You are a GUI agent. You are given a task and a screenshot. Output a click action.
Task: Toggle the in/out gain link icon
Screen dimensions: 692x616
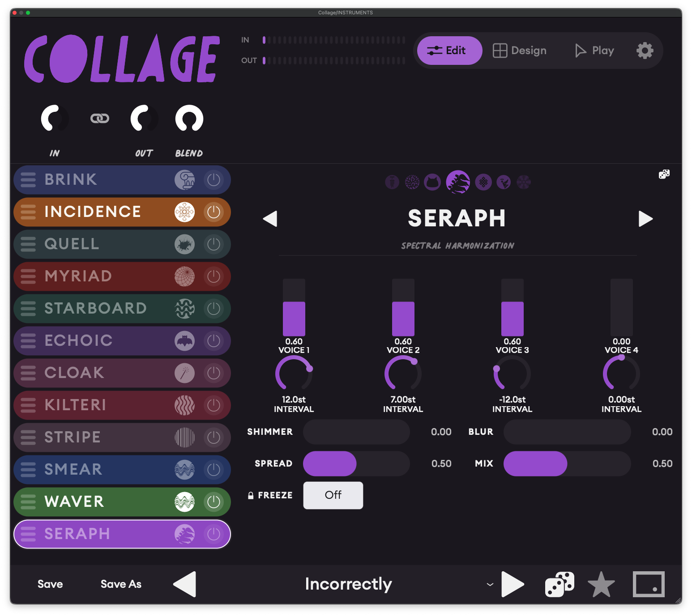pyautogui.click(x=99, y=118)
